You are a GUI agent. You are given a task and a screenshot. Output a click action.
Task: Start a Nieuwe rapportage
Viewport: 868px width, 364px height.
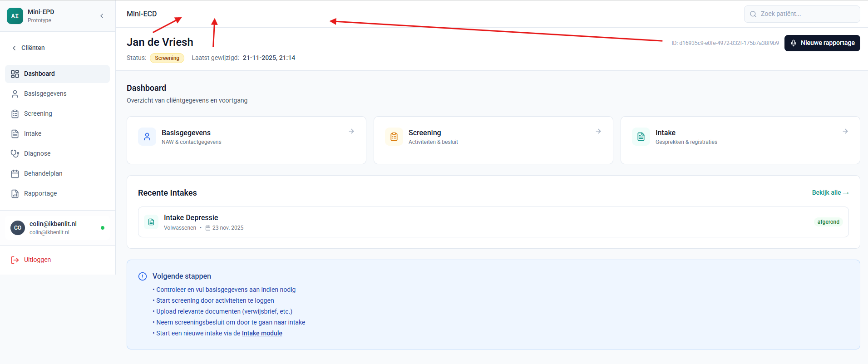[x=822, y=43]
